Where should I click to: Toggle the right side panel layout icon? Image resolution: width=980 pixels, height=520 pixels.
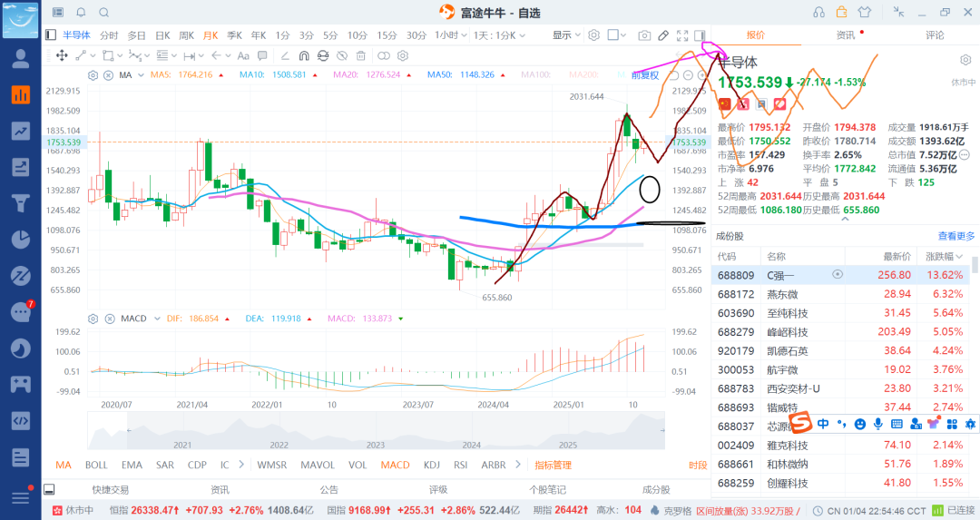700,35
